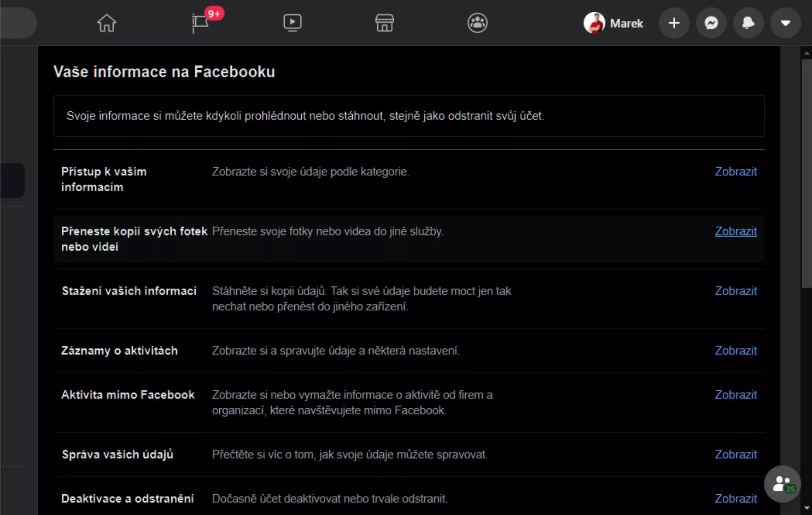The image size is (812, 515).
Task: Select 'Přeneste kopii svých fotek nebo videí' title
Action: (x=134, y=239)
